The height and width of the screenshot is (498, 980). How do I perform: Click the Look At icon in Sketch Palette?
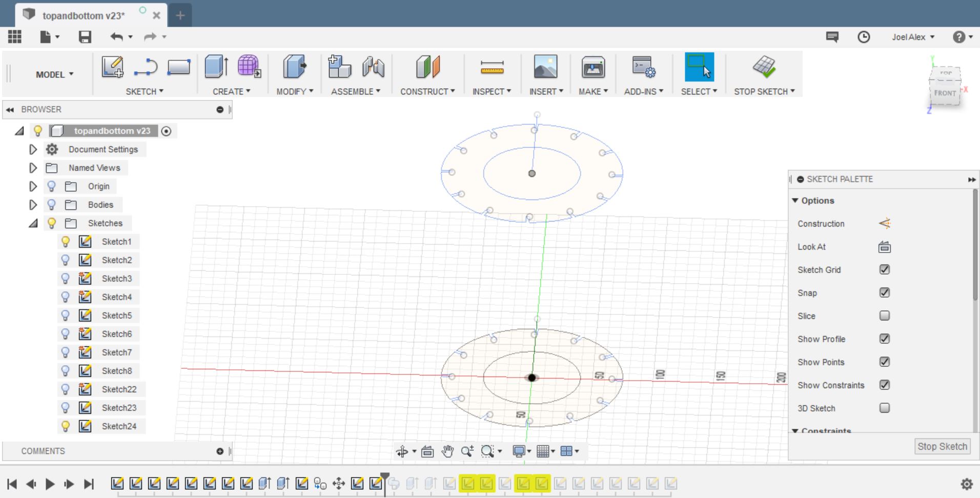(x=885, y=247)
